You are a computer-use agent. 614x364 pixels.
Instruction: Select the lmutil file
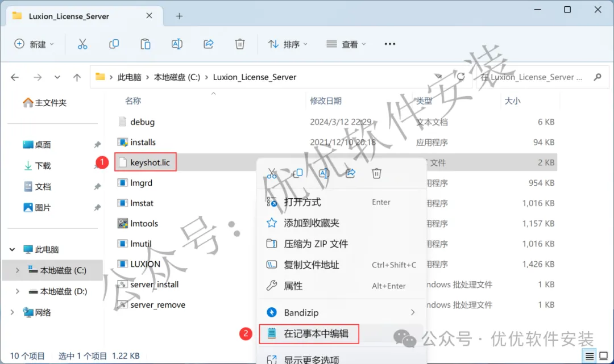coord(140,244)
